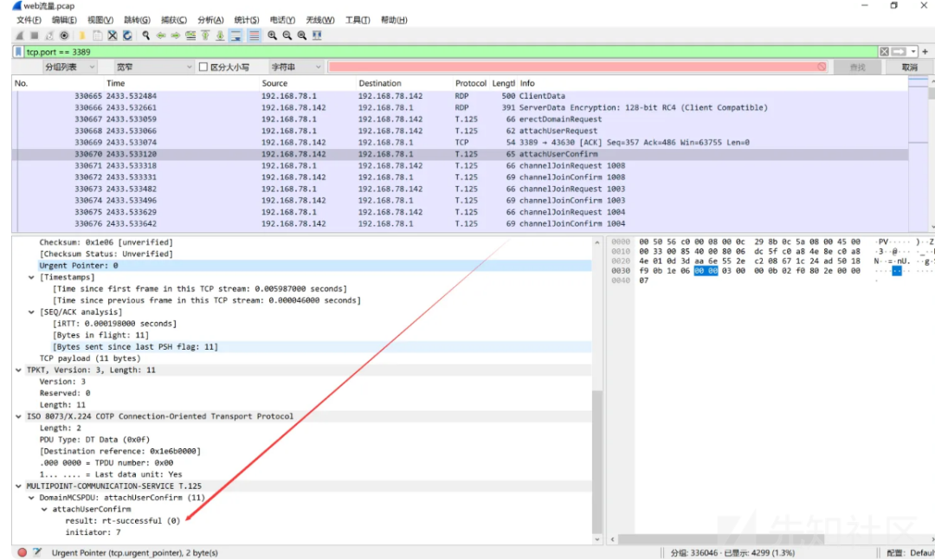The height and width of the screenshot is (560, 935).
Task: Collapse the [SEQ/ACK analysis] node
Action: [x=32, y=312]
